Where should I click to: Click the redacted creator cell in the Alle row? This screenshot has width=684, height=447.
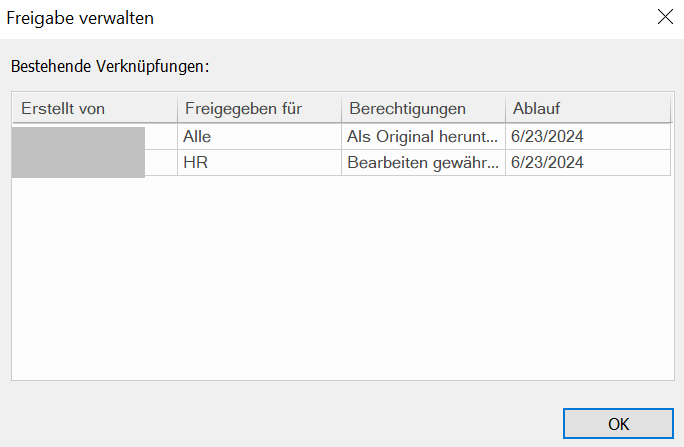click(78, 137)
